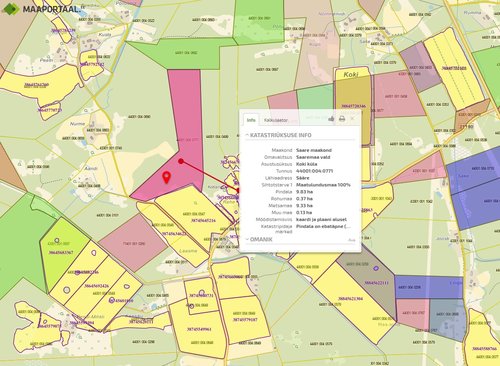Click the mauve diamond-shaped parcel
The image size is (500, 366).
click(133, 242)
